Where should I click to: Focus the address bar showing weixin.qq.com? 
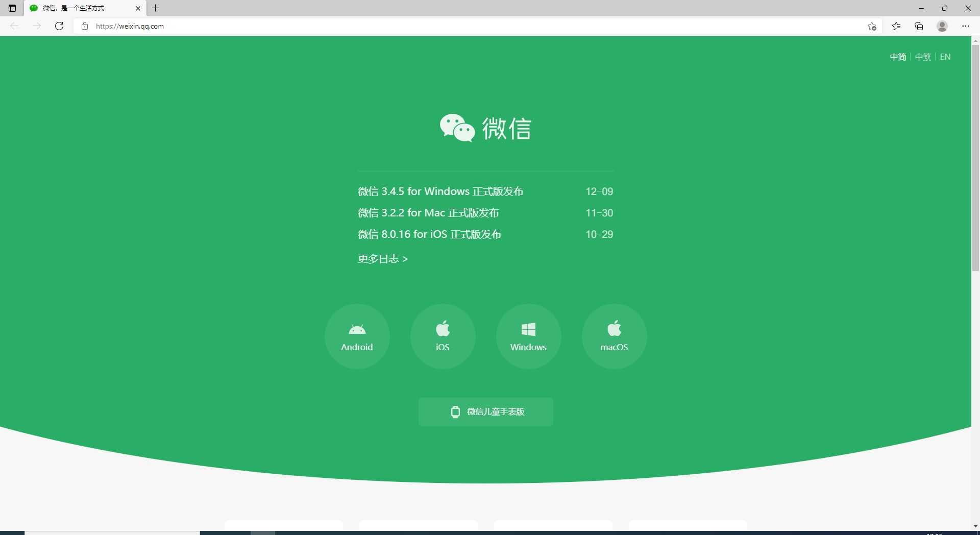[x=477, y=26]
